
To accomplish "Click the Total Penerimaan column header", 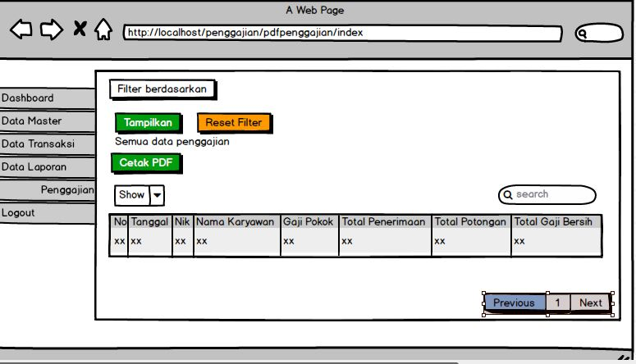I will 385,221.
